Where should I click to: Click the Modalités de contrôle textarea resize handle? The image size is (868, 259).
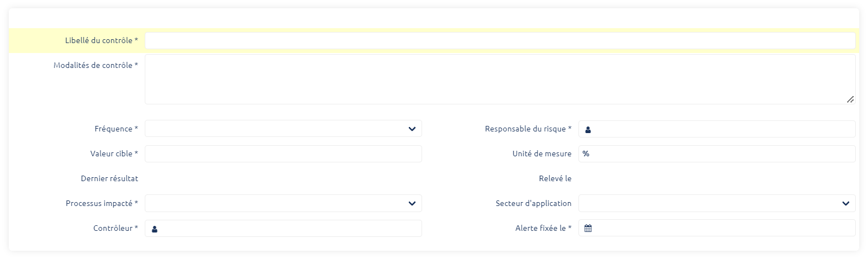click(850, 99)
